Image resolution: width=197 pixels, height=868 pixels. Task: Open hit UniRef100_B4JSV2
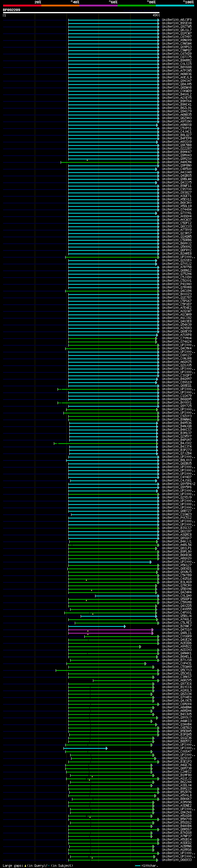tap(176, 443)
